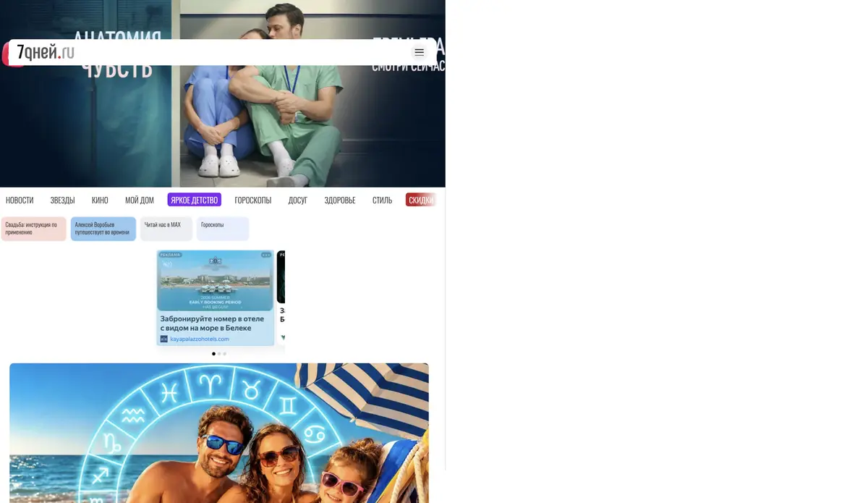Click the small 'Гороскопы' chip
The image size is (868, 503).
coord(223,229)
